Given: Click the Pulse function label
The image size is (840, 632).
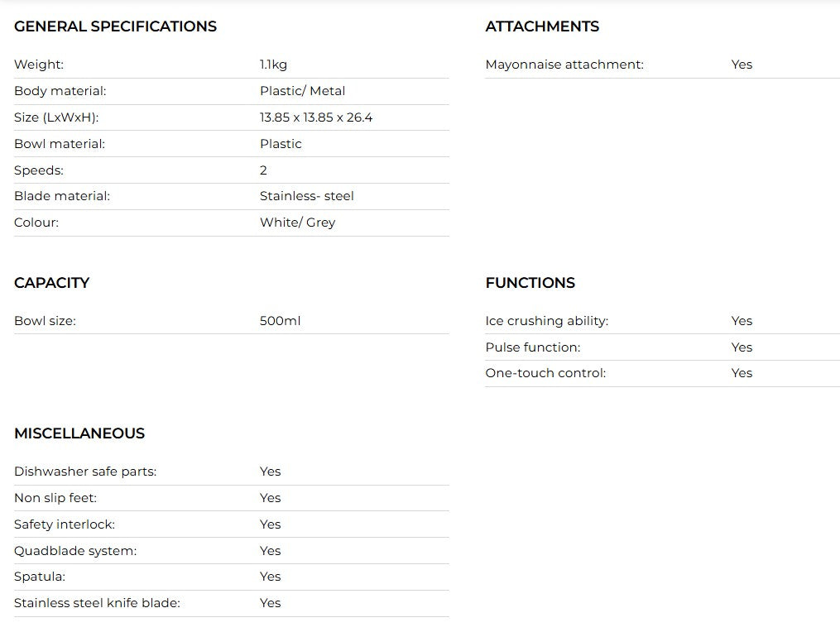Looking at the screenshot, I should click(x=533, y=347).
